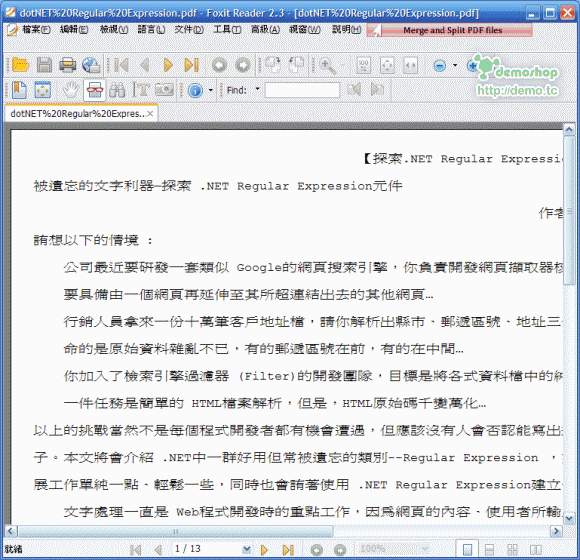Click Merge and Split PDF files banner
The image size is (580, 560).
(x=450, y=30)
